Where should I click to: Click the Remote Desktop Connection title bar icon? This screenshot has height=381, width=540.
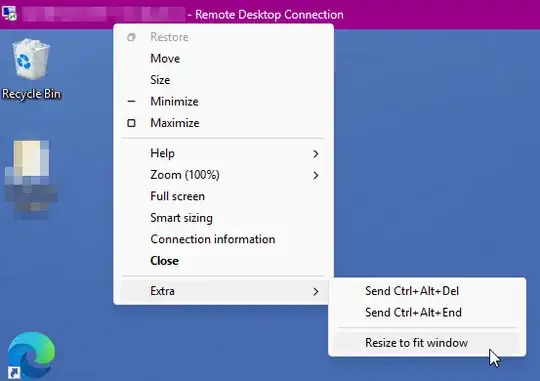tap(9, 13)
